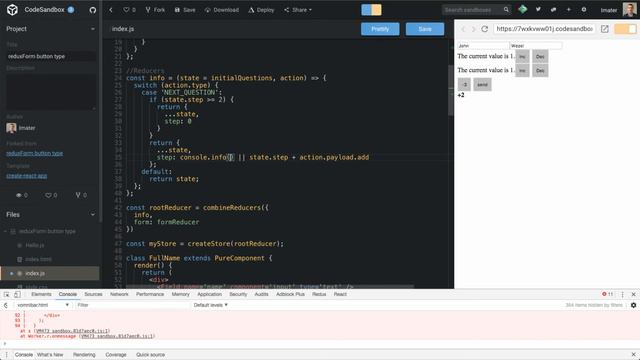640x360 pixels.
Task: Click the blue Save button beside Prettify
Action: [425, 29]
